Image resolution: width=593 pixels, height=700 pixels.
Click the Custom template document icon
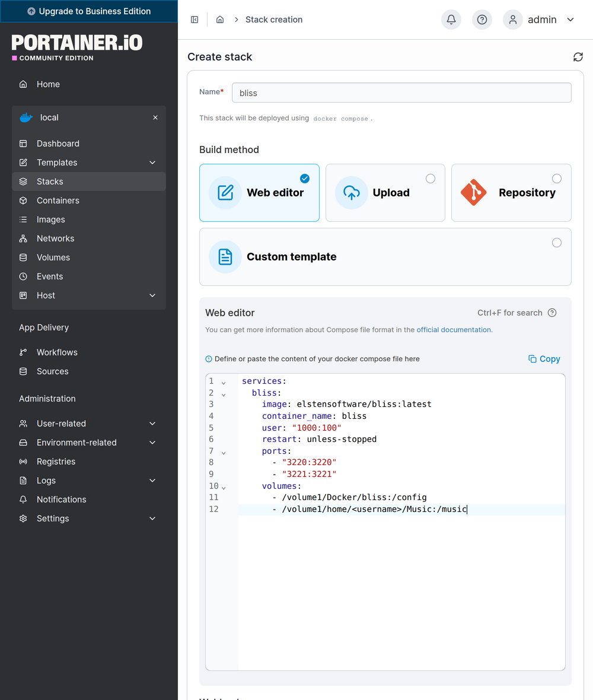point(225,257)
